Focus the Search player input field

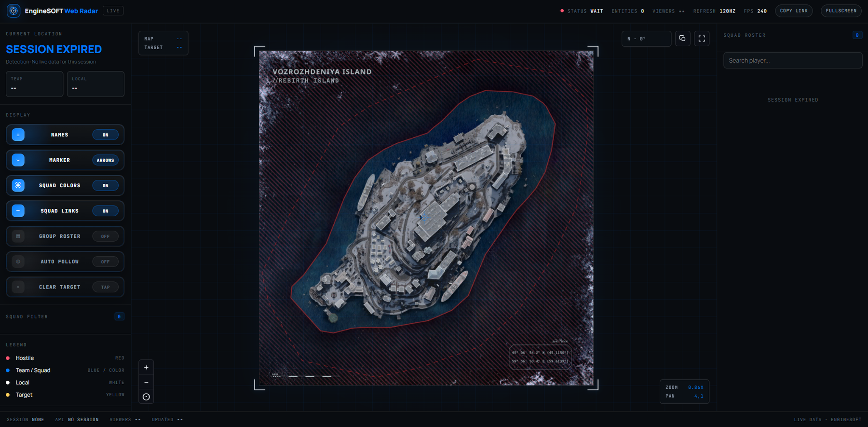tap(793, 60)
